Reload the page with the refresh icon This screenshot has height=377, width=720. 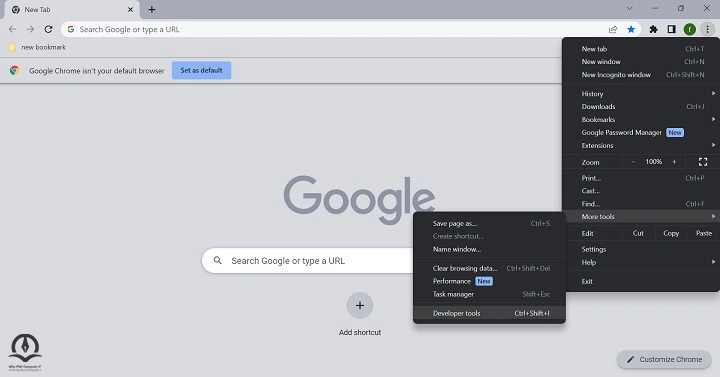48,29
